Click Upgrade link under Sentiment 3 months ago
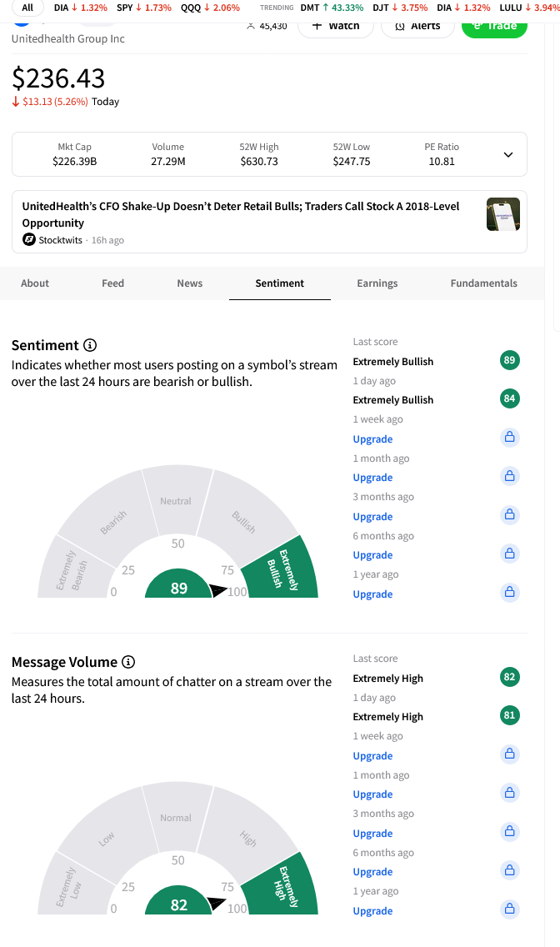Screen dimensions: 560x947 373,517
